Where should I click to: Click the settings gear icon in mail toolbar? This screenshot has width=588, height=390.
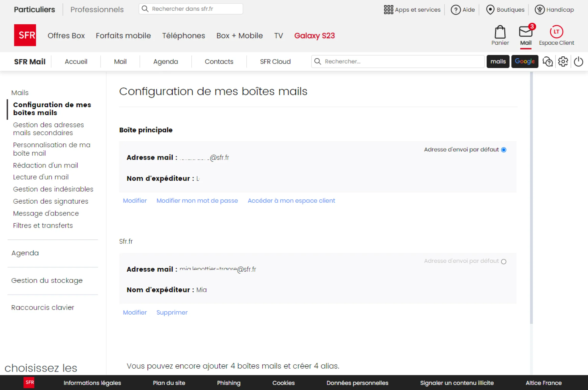point(563,61)
